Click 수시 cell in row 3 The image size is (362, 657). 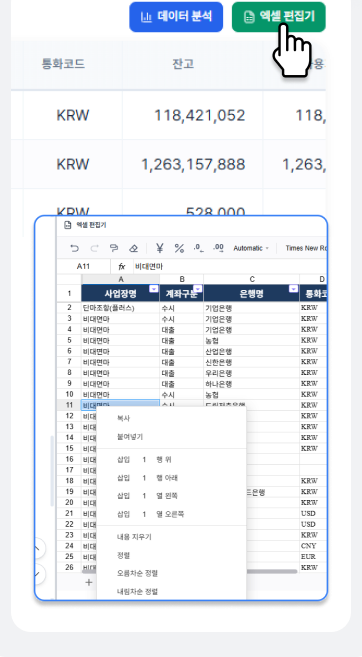point(181,318)
